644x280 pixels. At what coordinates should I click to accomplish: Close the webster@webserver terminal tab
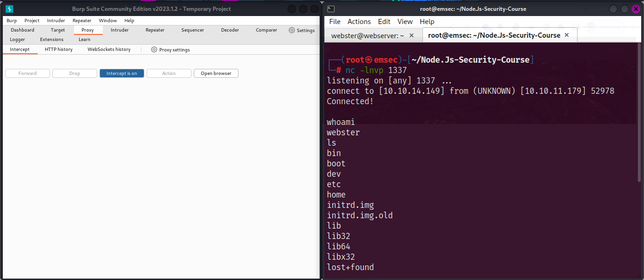coord(412,35)
